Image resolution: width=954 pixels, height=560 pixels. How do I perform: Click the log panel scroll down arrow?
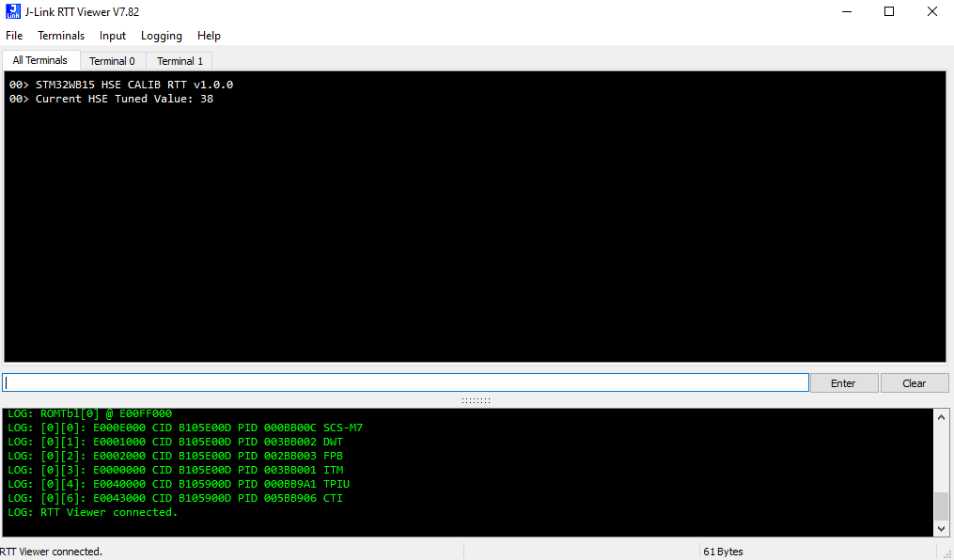pos(941,529)
